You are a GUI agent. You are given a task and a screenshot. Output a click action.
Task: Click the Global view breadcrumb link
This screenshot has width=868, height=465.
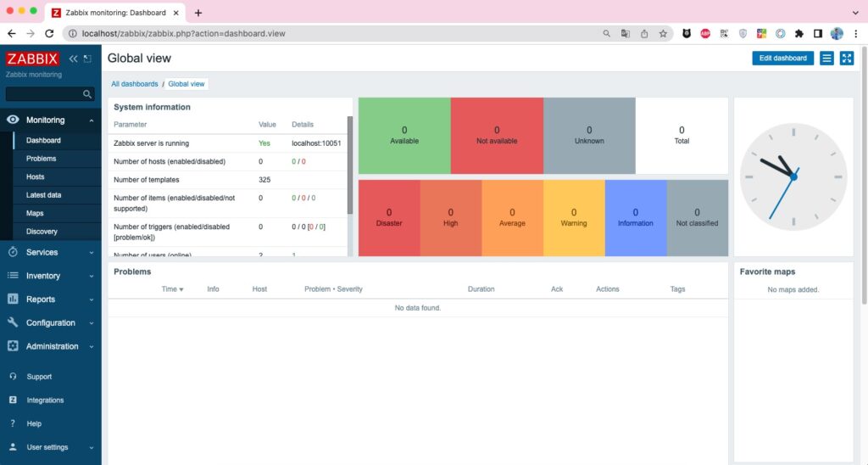click(186, 84)
